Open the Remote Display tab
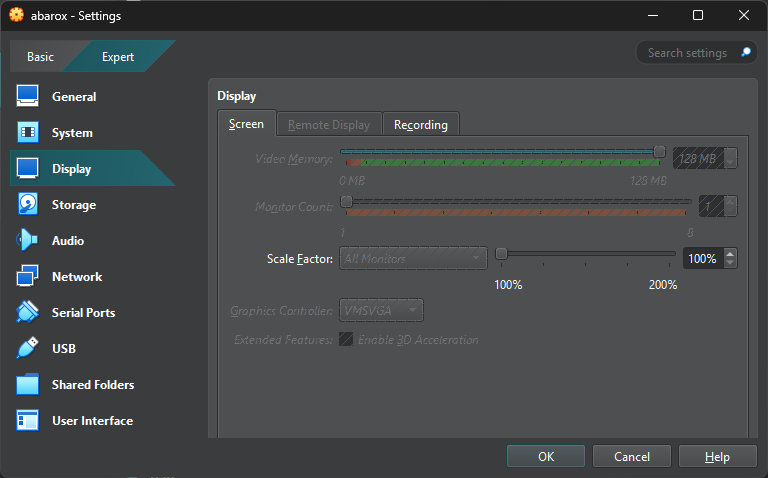 coord(329,125)
